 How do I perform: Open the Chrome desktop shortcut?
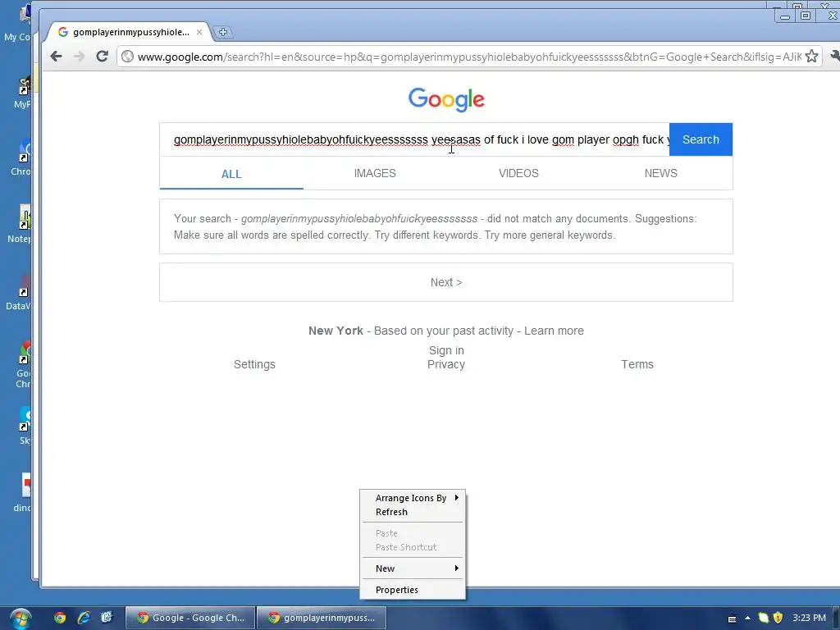coord(21,157)
